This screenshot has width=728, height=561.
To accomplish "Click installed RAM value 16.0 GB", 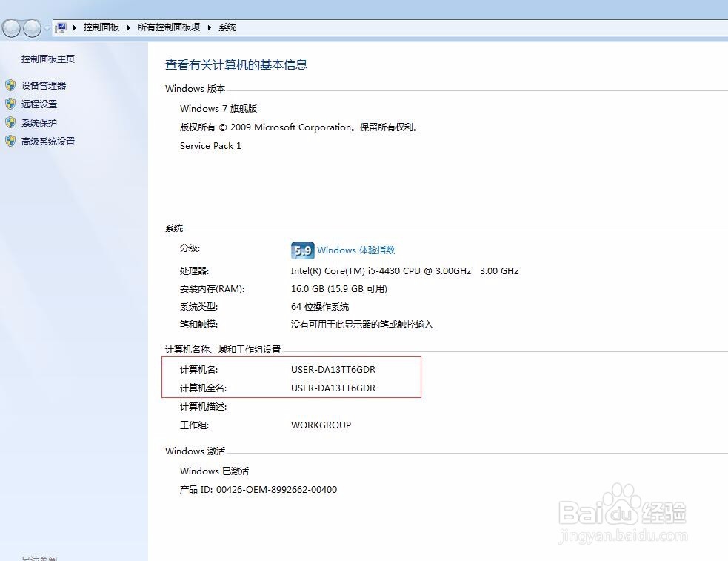I will (x=339, y=289).
